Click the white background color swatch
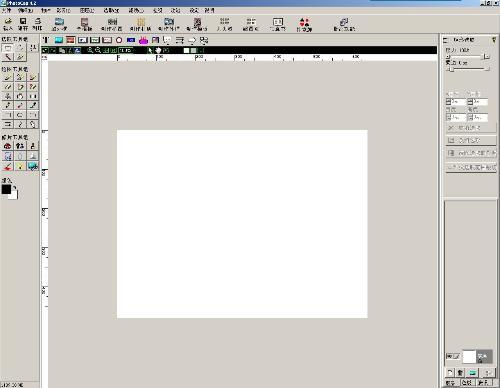The height and width of the screenshot is (388, 500). coord(14,195)
